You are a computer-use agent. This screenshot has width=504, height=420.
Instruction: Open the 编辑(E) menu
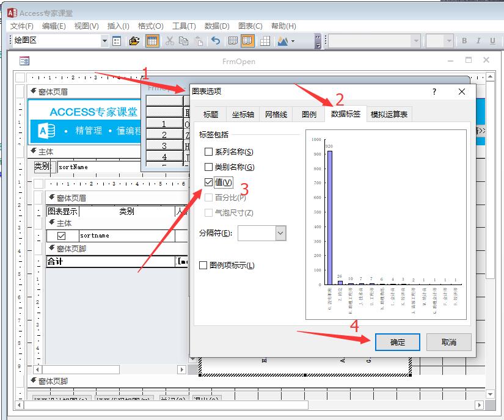tap(54, 26)
